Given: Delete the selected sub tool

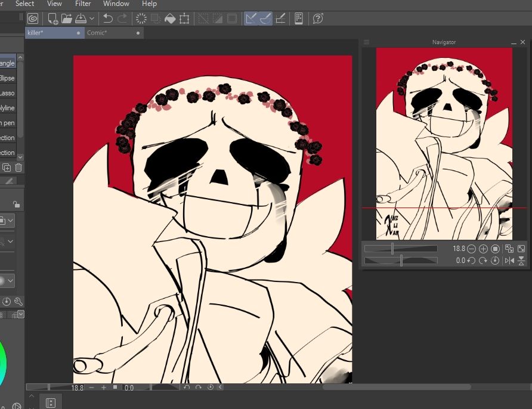Looking at the screenshot, I should [x=18, y=168].
